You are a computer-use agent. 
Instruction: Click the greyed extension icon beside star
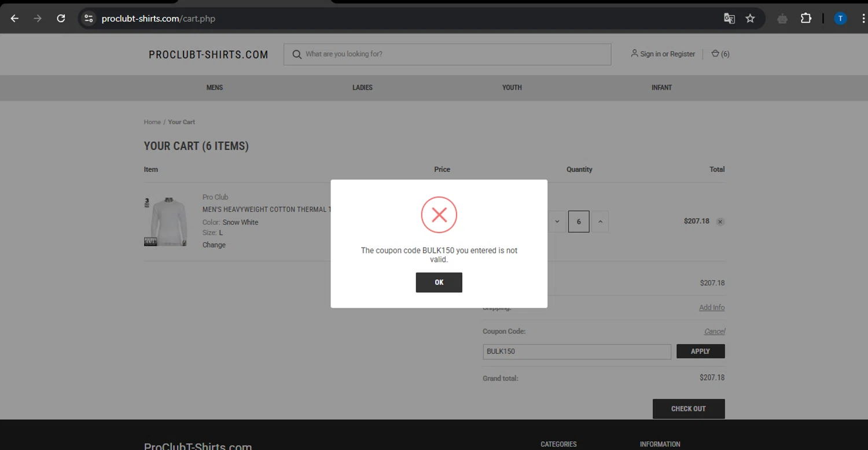[x=782, y=19]
